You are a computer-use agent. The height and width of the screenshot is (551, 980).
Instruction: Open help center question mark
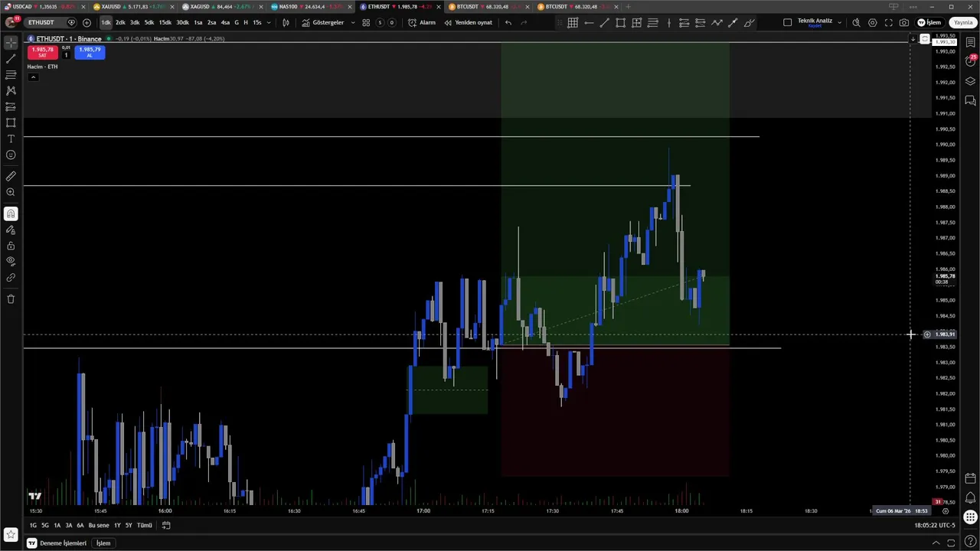click(970, 542)
